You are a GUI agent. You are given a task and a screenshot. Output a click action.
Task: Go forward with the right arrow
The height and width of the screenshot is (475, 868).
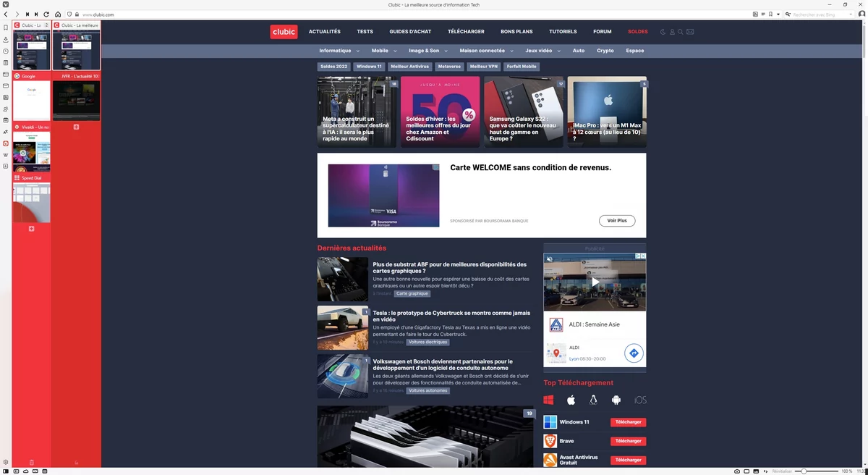17,14
